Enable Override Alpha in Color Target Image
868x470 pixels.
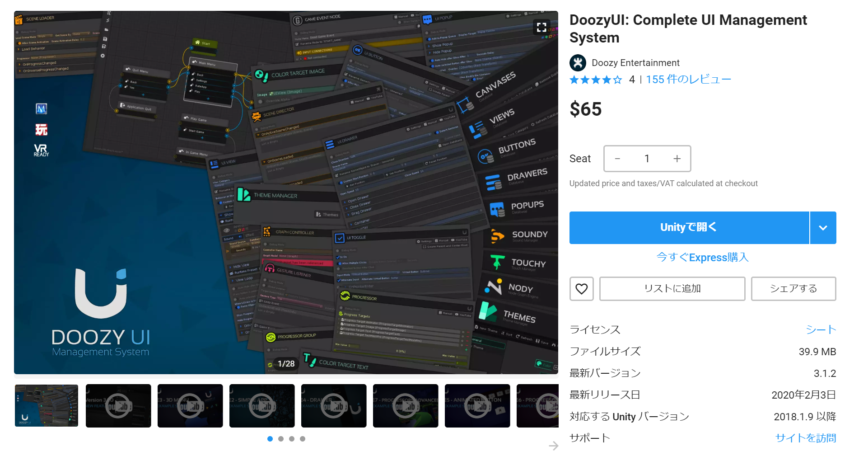coord(261,101)
